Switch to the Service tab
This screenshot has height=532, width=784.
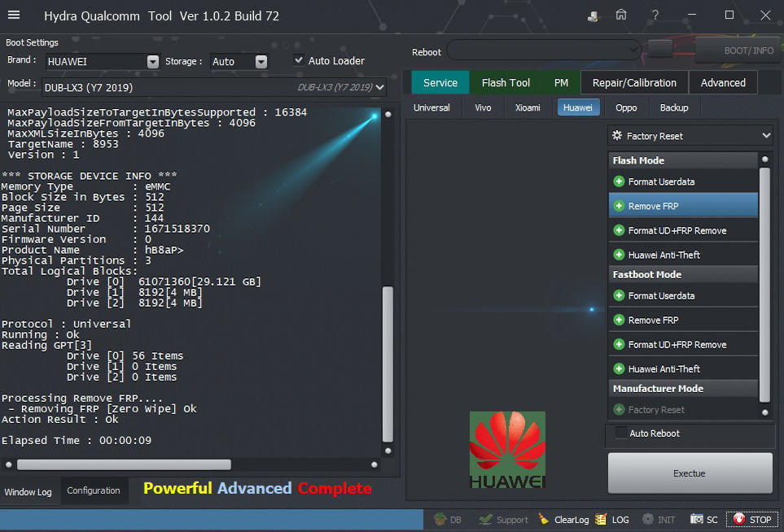pyautogui.click(x=440, y=83)
